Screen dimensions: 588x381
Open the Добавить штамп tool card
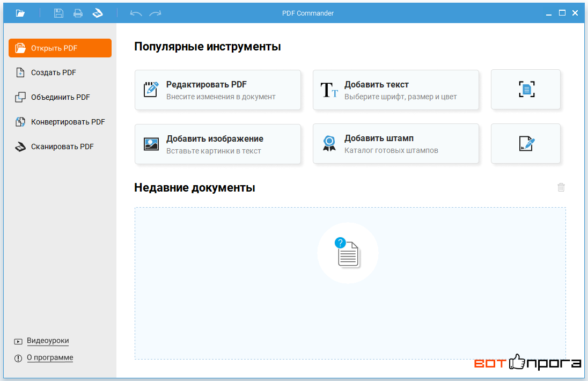coord(396,144)
